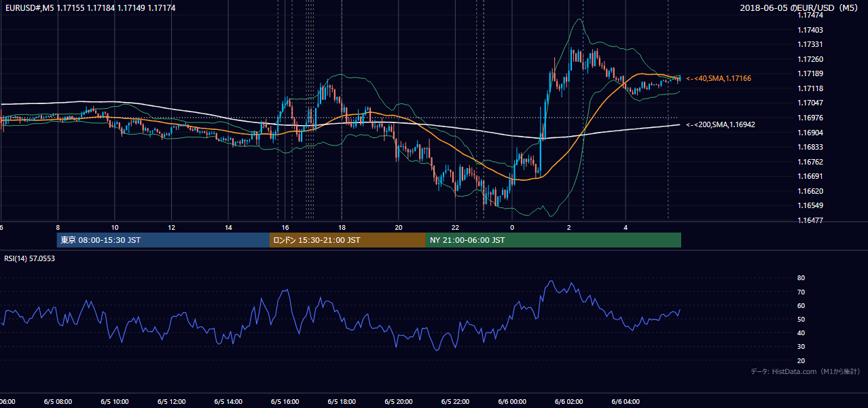The image size is (868, 408).
Task: Click the 2018-06-05 EUR/USD (M5) title
Action: coord(799,7)
